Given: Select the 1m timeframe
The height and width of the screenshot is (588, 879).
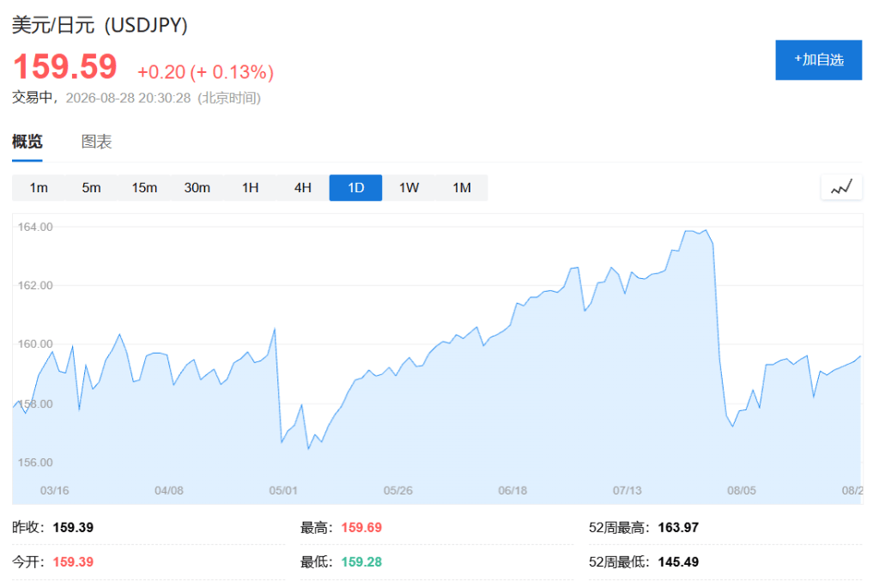Looking at the screenshot, I should [x=38, y=188].
